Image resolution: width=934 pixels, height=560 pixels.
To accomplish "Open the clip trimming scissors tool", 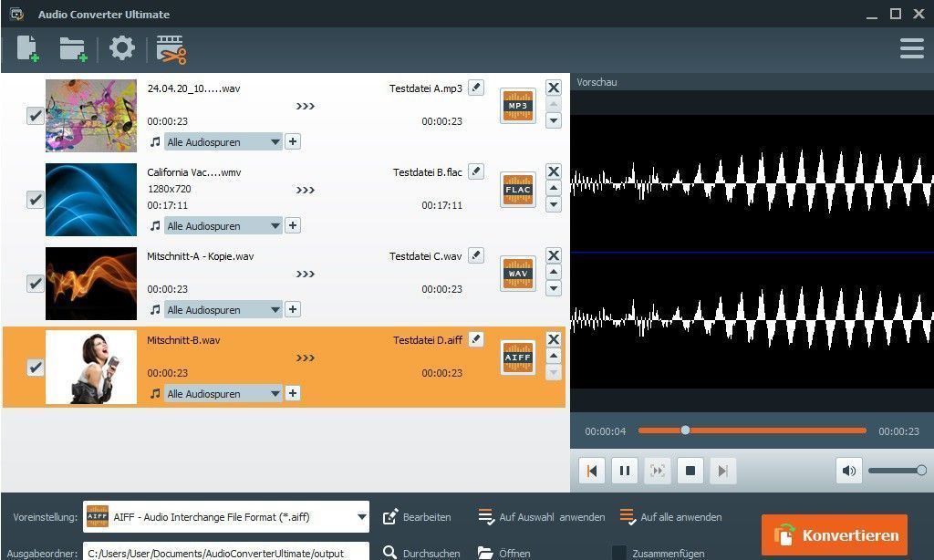I will 171,48.
